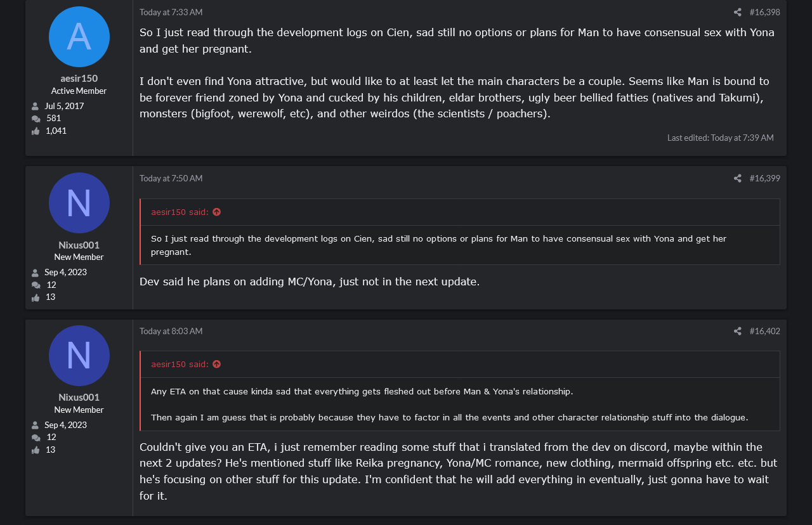This screenshot has width=812, height=525.
Task: Open permalink #16,399
Action: tap(764, 178)
